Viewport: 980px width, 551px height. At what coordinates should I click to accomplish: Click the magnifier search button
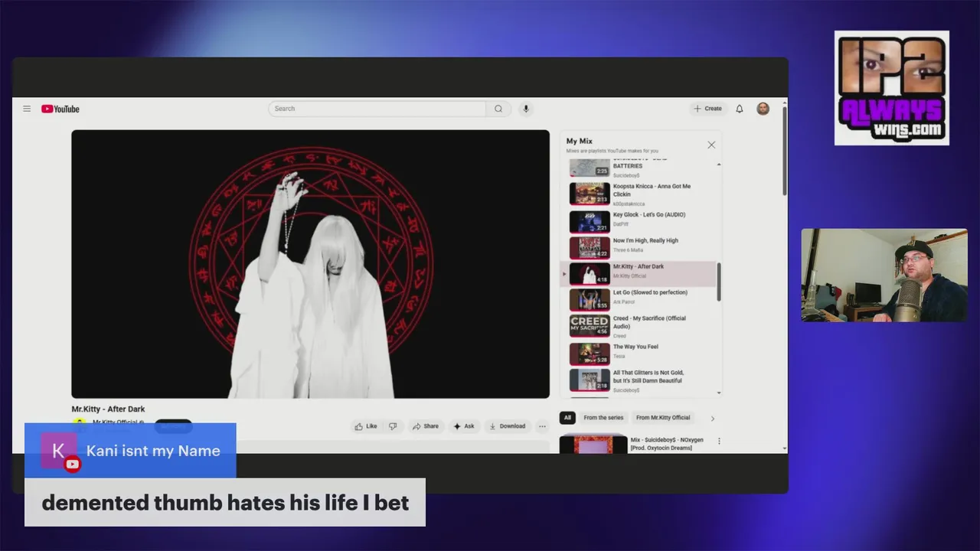coord(498,109)
